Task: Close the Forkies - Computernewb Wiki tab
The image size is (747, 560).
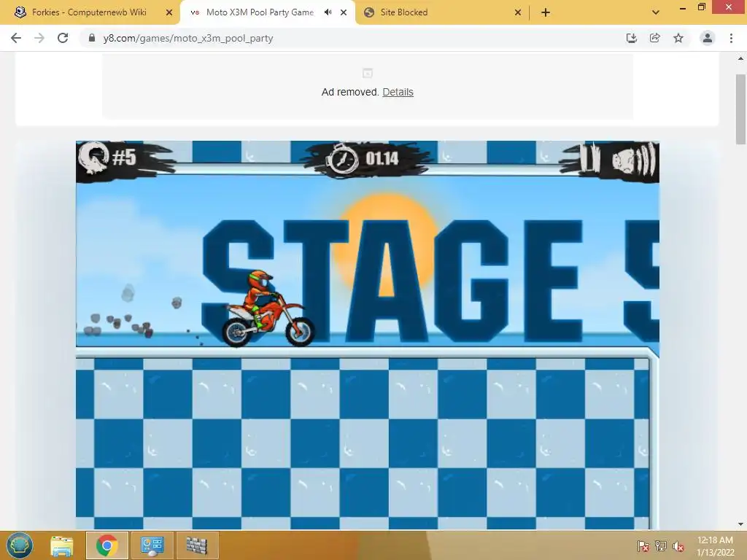Action: tap(169, 12)
